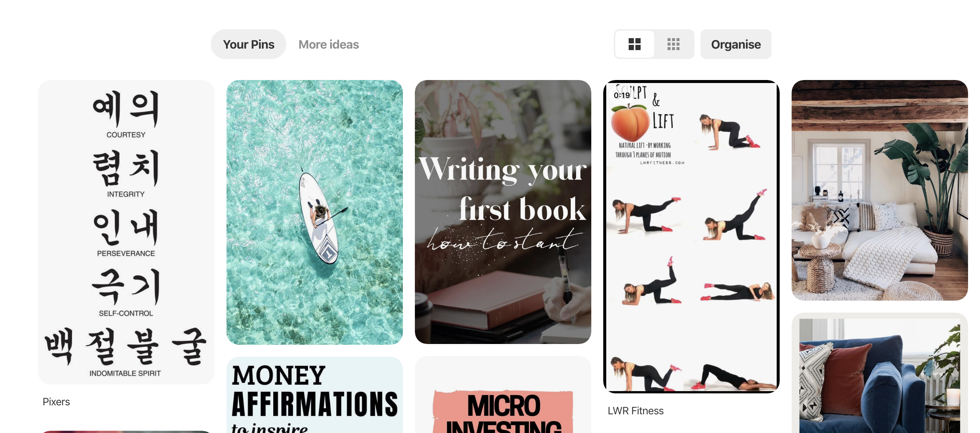Open the Money Affirmations pin
The width and height of the screenshot is (980, 433).
pos(314,395)
